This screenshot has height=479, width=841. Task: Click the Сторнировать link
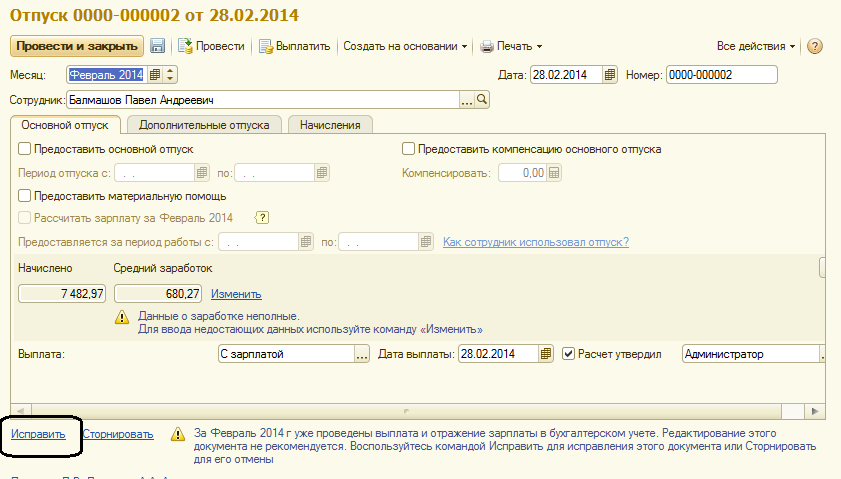(x=118, y=434)
